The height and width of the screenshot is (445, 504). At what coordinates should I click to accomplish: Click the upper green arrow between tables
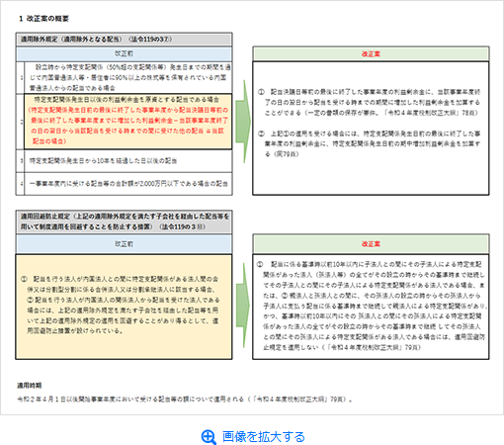(243, 122)
